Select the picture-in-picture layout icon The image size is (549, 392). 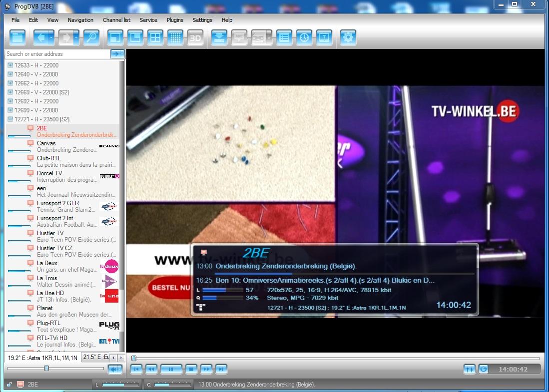(x=135, y=37)
